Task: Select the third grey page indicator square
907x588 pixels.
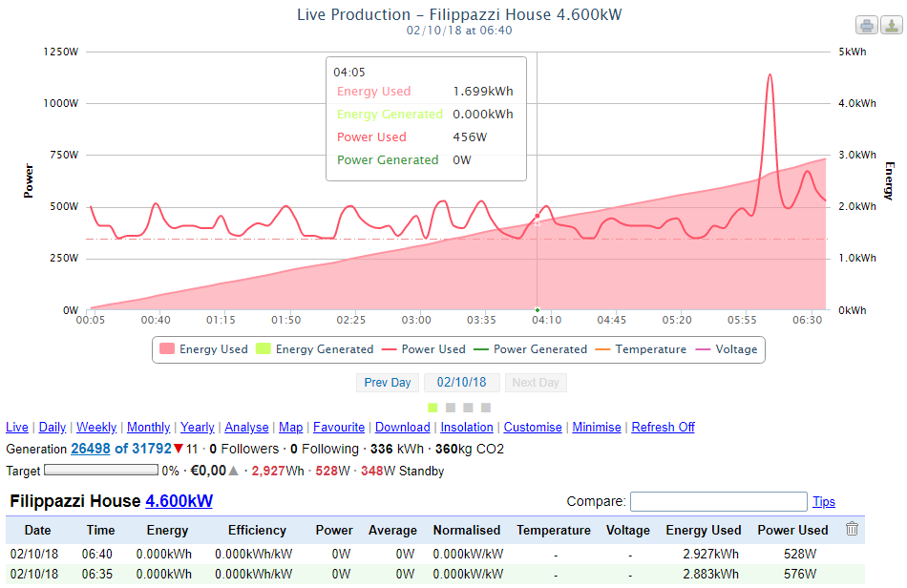Action: (468, 408)
